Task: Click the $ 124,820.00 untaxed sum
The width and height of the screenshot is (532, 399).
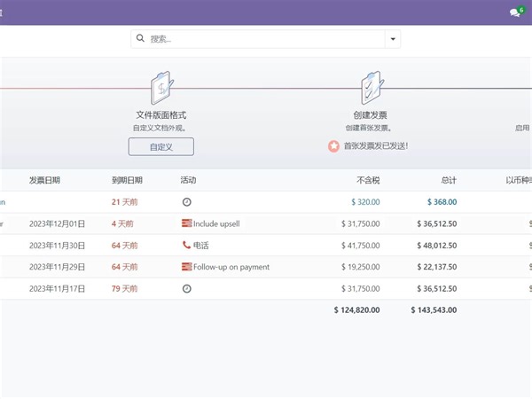Action: [357, 309]
